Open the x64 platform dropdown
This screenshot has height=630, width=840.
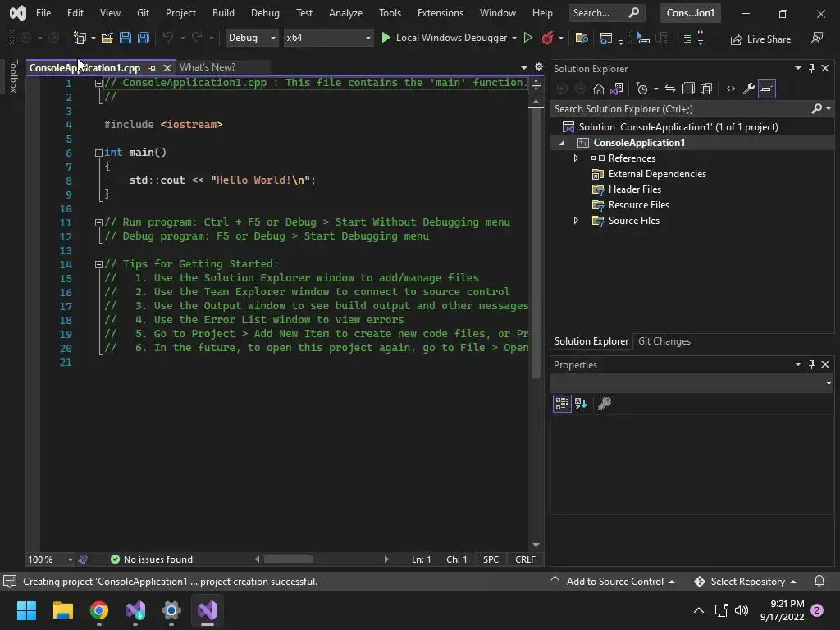click(x=328, y=38)
